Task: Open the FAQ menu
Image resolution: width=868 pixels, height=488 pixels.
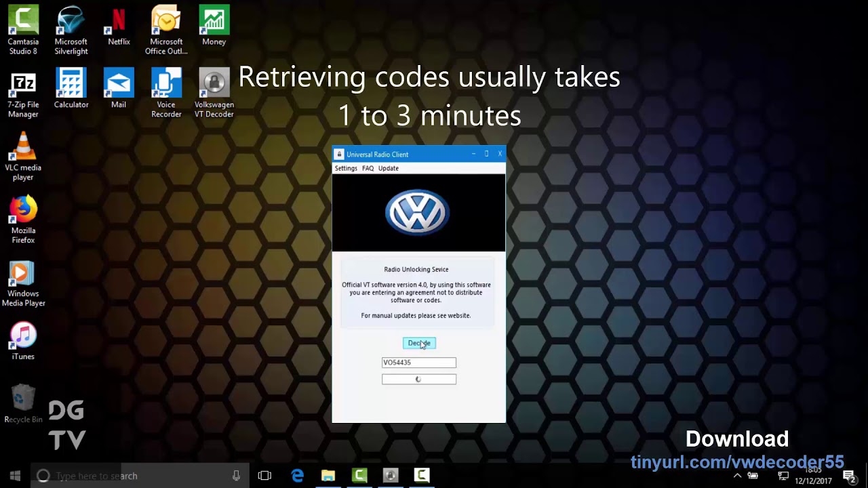Action: [368, 168]
